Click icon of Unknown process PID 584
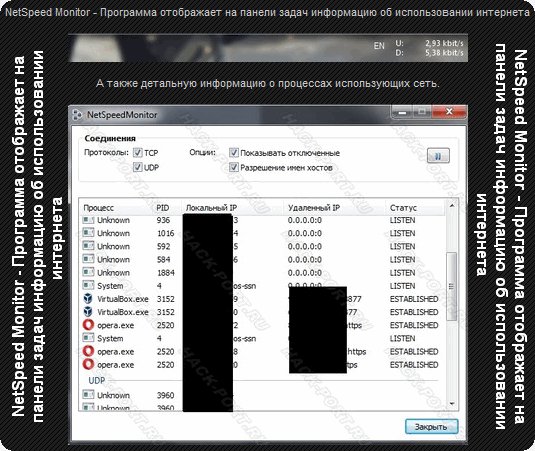Image resolution: width=535 pixels, height=451 pixels. point(88,259)
